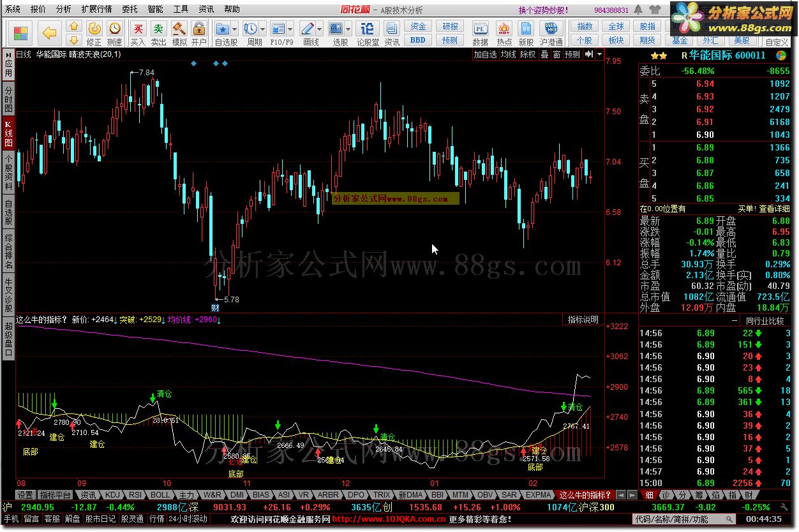Open the 论股堂 forum icon

(x=368, y=33)
